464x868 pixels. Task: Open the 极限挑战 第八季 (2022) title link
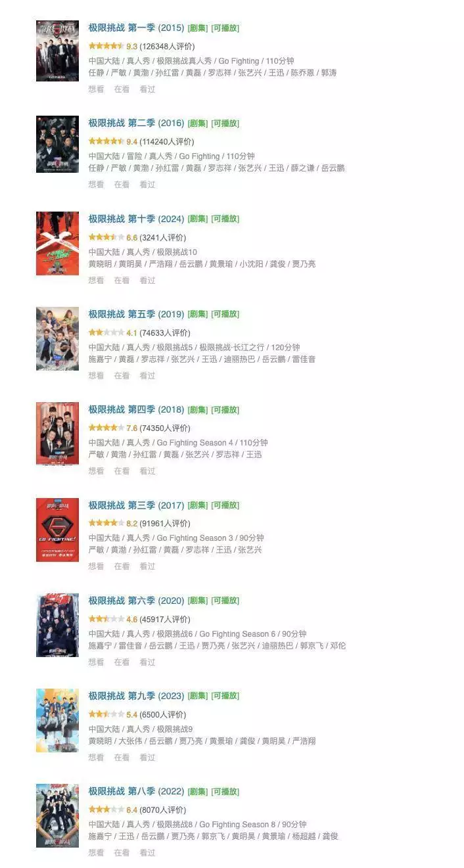pos(137,791)
